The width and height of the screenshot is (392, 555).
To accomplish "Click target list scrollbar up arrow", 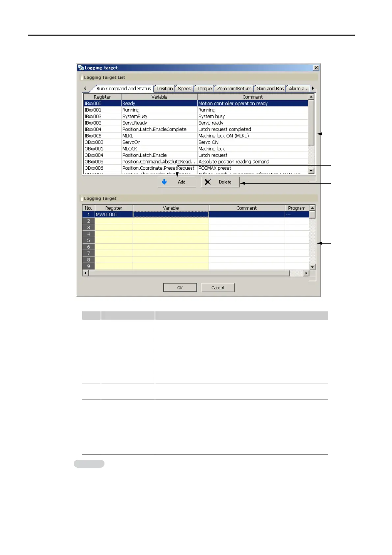I will [x=311, y=97].
